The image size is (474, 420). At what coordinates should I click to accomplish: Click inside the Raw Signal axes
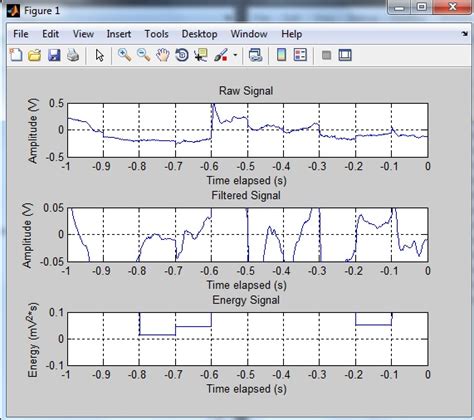click(x=248, y=130)
